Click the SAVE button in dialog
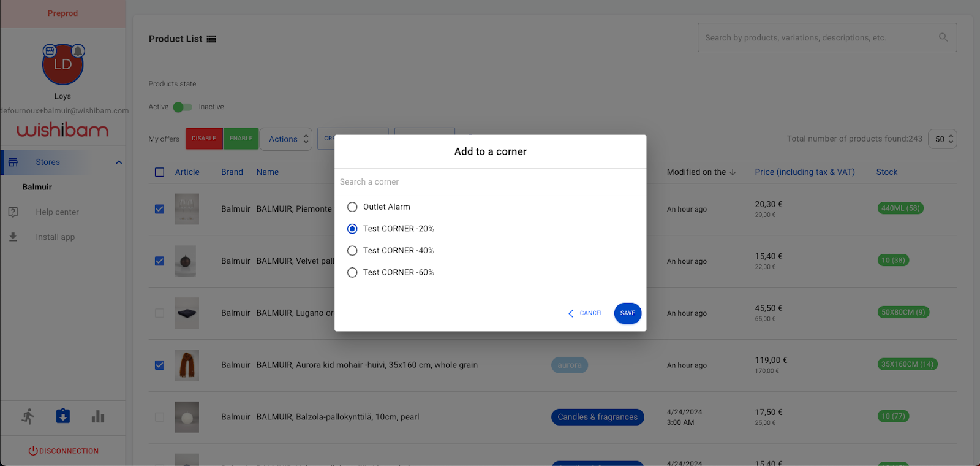The height and width of the screenshot is (466, 980). click(x=628, y=313)
